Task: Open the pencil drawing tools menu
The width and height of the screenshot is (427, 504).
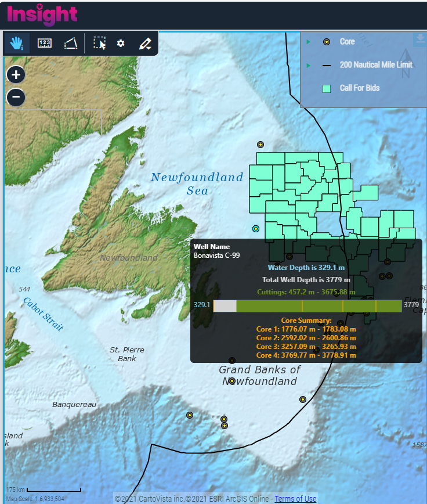Action: tap(145, 43)
